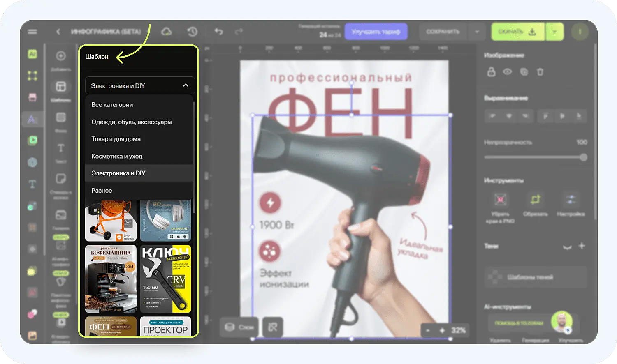
Task: Choose Одежда, обувь, аксессуары category
Action: (x=139, y=122)
